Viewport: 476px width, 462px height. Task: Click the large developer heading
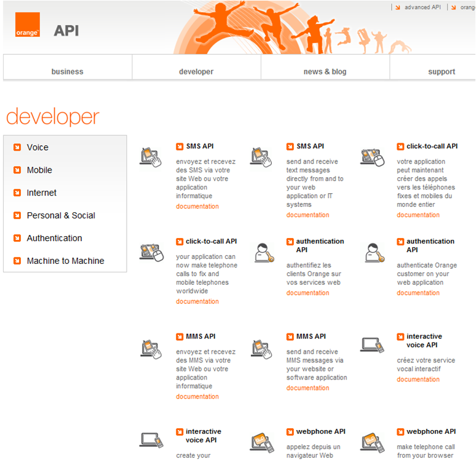[x=53, y=117]
